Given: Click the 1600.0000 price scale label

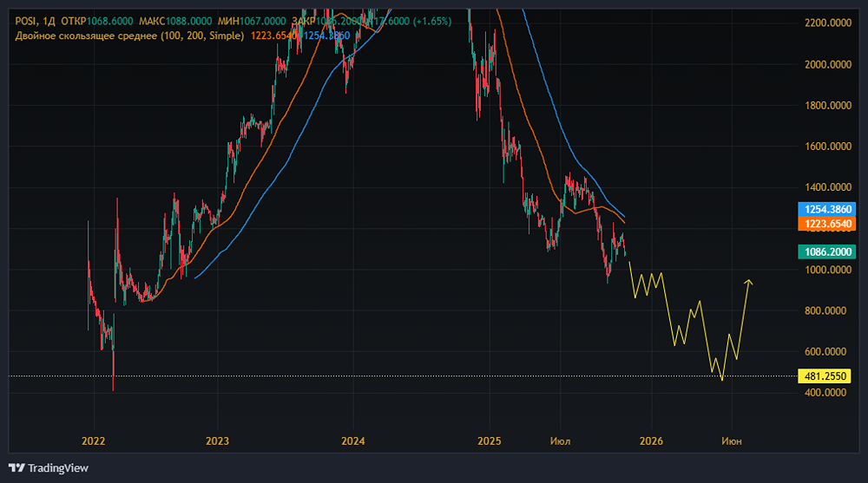Looking at the screenshot, I should coord(827,146).
